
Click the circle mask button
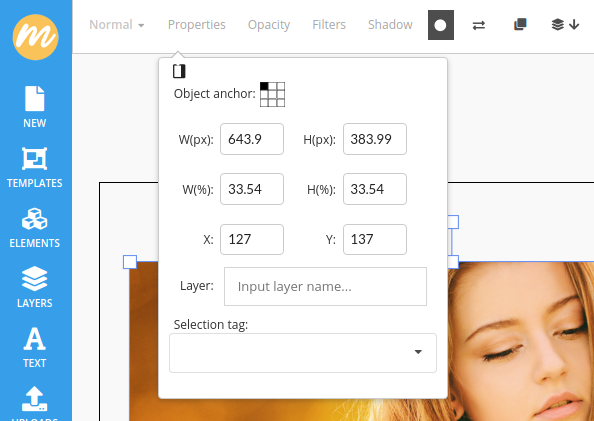point(441,25)
